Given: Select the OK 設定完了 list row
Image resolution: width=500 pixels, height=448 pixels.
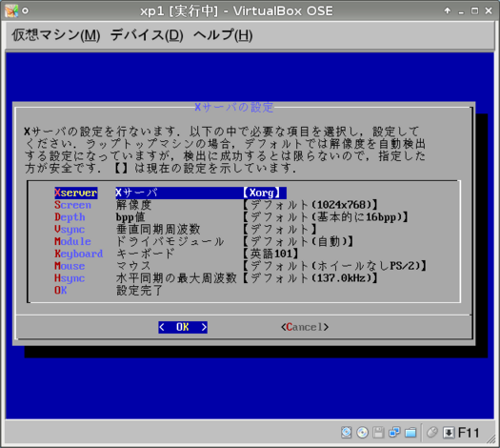Looking at the screenshot, I should pos(109,290).
